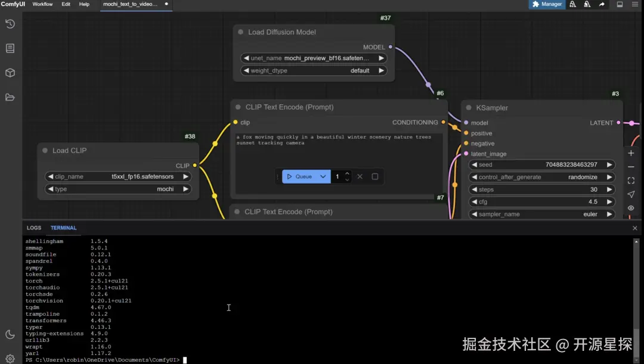Screen dimensions: 644x364
Task: Select next clip_name with right arrow
Action: point(185,176)
